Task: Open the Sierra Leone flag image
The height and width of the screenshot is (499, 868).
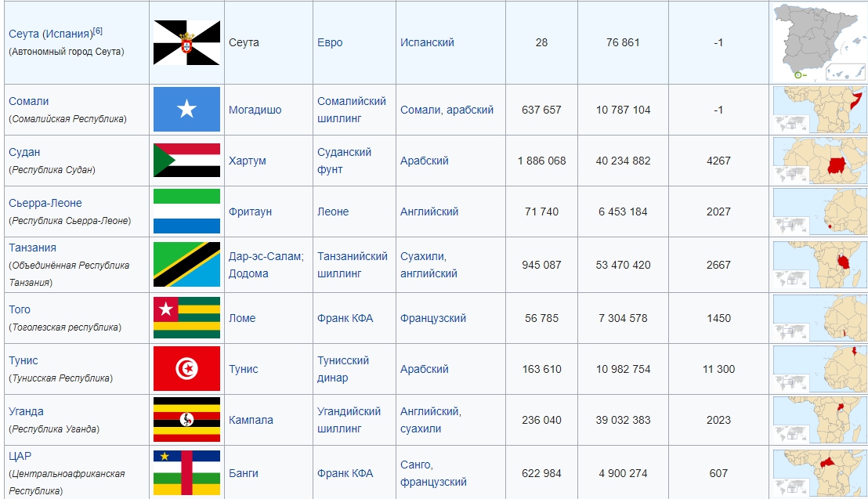Action: tap(186, 212)
